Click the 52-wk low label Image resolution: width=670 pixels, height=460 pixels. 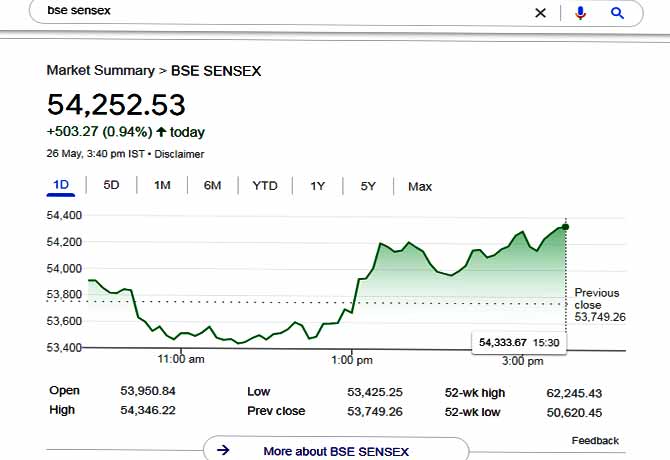click(x=473, y=412)
